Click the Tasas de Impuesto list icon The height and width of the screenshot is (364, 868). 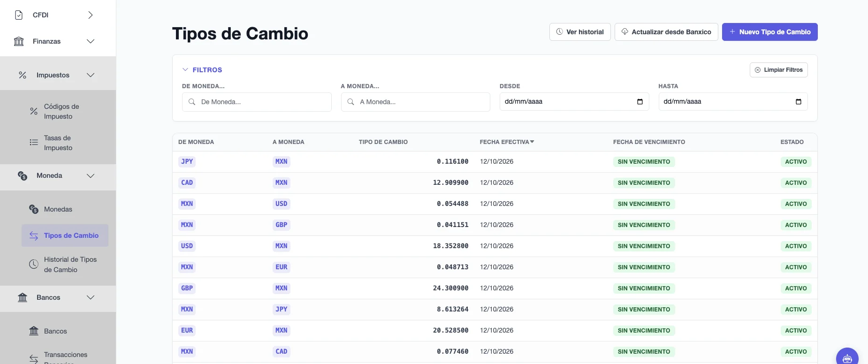34,143
